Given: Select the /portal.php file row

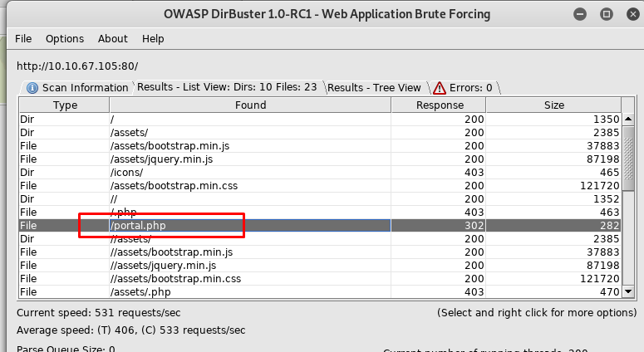Looking at the screenshot, I should (x=321, y=225).
